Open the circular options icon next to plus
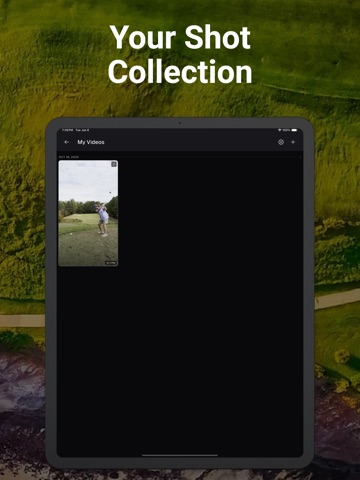360x480 pixels. point(281,142)
